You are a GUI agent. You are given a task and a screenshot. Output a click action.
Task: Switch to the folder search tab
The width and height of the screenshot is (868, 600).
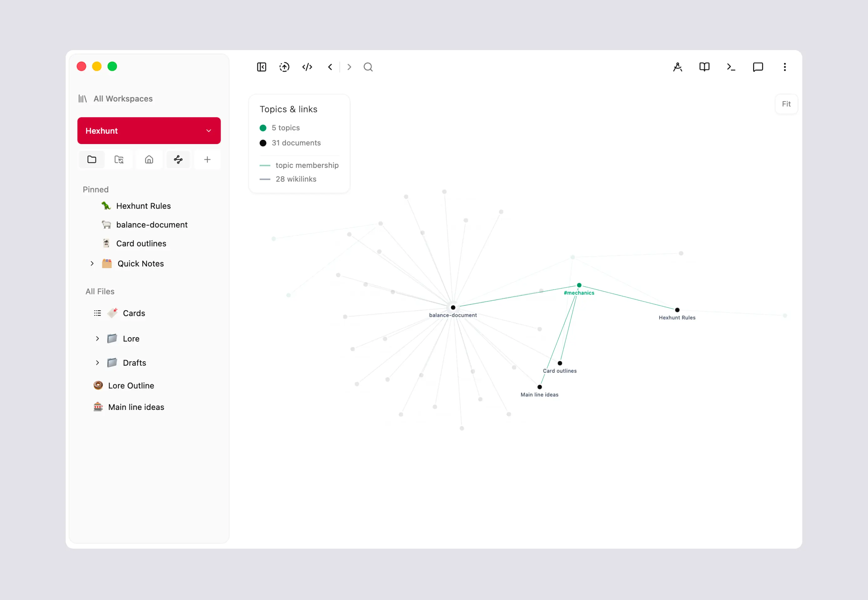(119, 159)
